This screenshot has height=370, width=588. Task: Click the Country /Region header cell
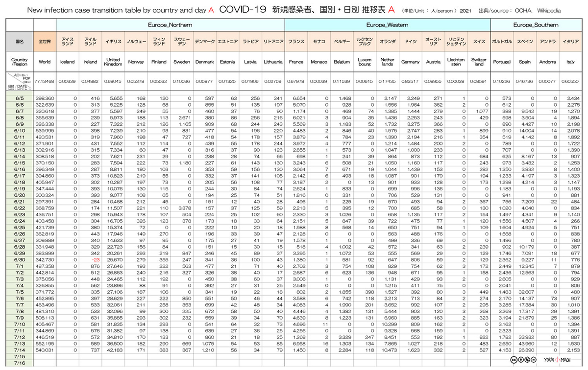(19, 62)
